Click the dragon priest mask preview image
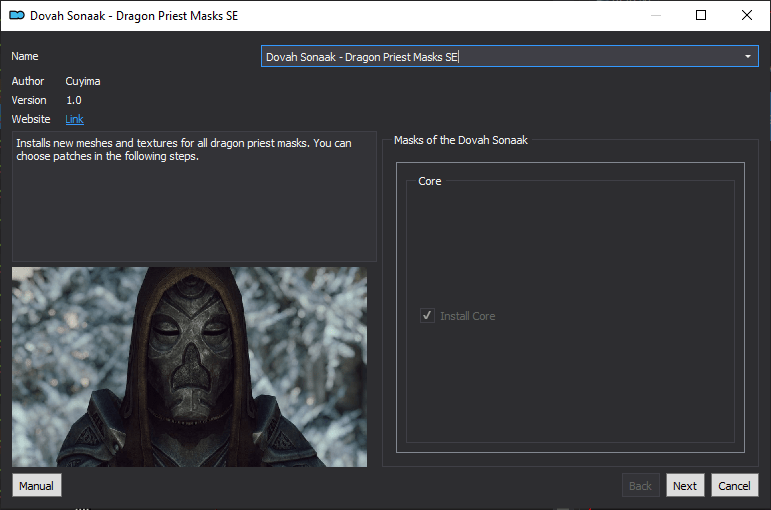771x510 pixels. coord(189,367)
